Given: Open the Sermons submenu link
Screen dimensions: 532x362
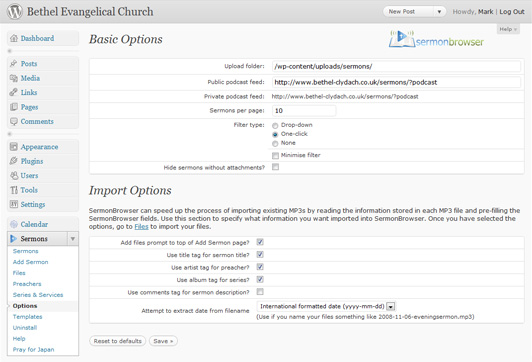Looking at the screenshot, I should (25, 251).
